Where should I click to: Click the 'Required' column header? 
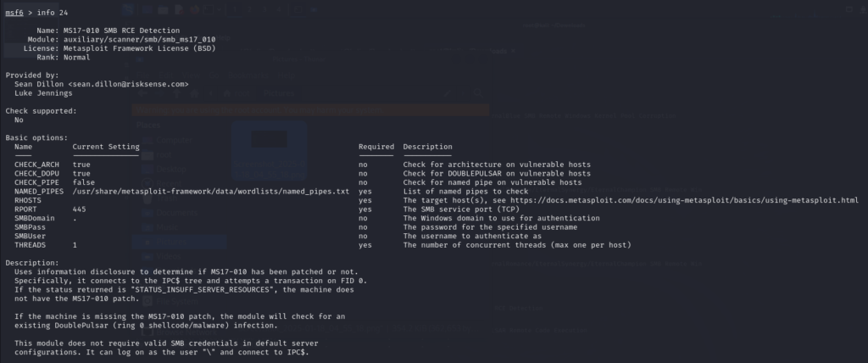[x=376, y=147]
